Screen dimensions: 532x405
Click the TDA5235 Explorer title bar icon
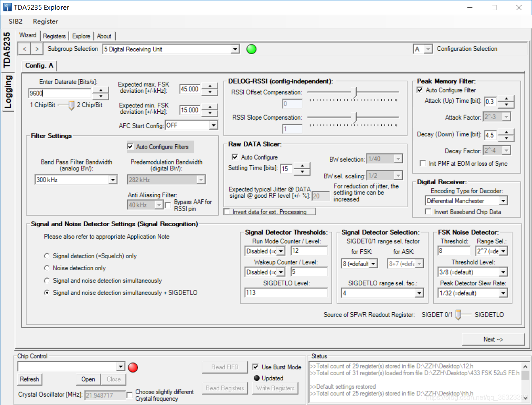tap(8, 7)
